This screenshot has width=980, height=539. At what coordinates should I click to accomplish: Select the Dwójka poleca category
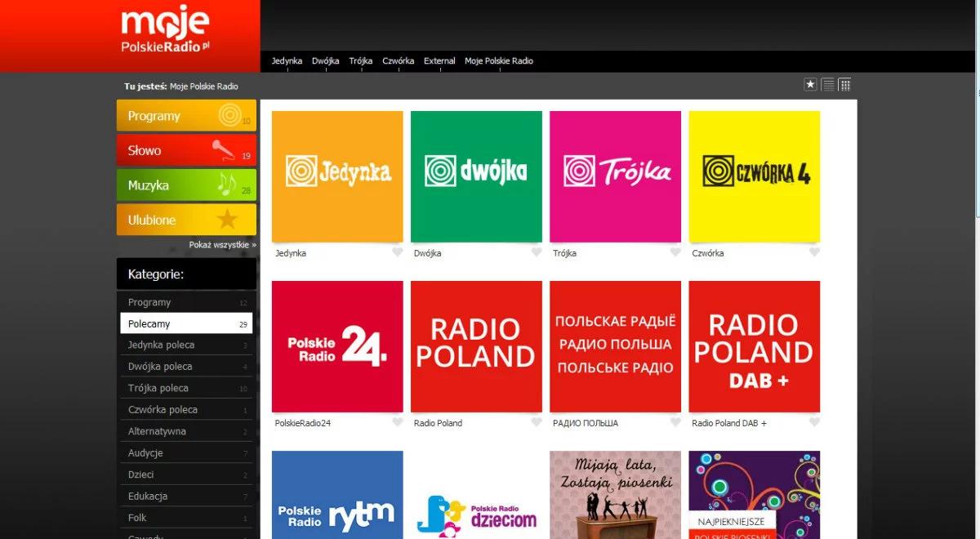coord(186,367)
